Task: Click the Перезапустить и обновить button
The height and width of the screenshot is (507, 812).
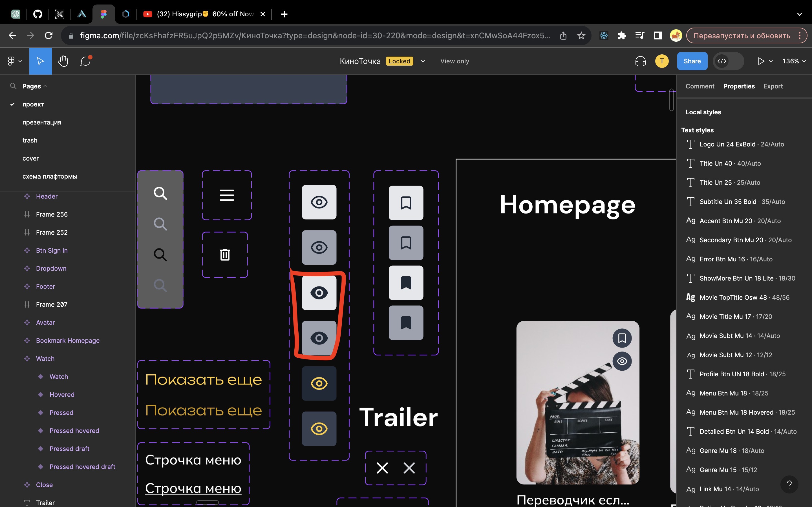Action: tap(742, 35)
